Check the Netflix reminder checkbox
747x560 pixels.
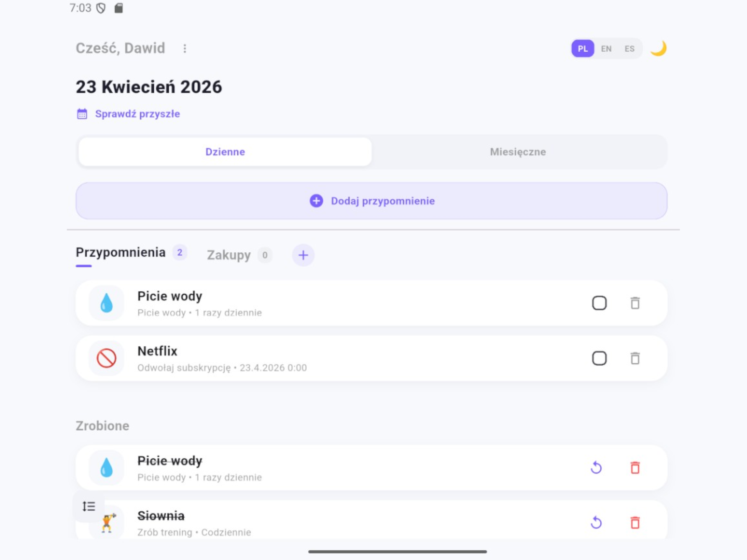(599, 358)
